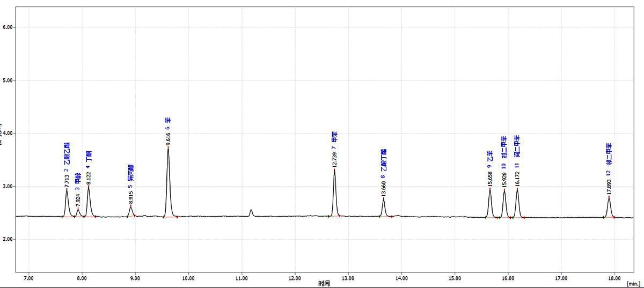
Task: Click the 18.00 x-axis tick label
Action: [614, 278]
